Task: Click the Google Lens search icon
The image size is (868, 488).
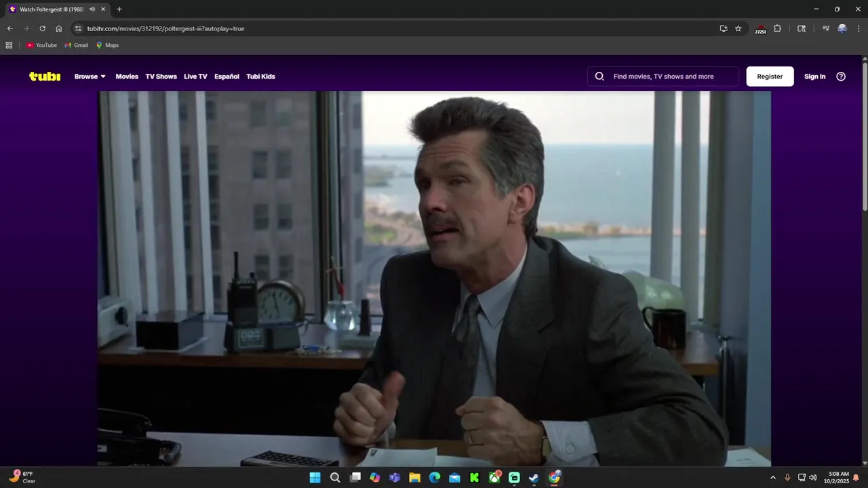Action: (x=802, y=28)
